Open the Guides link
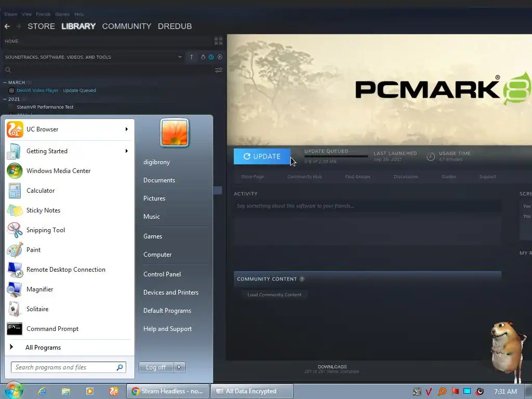 448,177
